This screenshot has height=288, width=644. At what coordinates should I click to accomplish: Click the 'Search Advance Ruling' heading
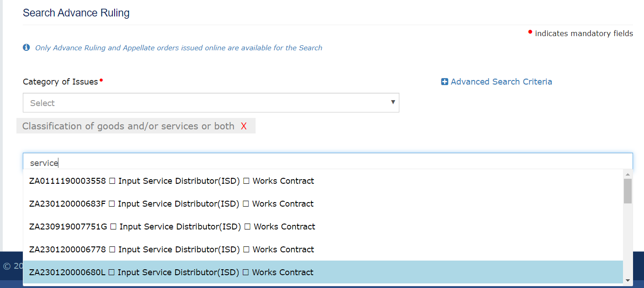pyautogui.click(x=76, y=13)
